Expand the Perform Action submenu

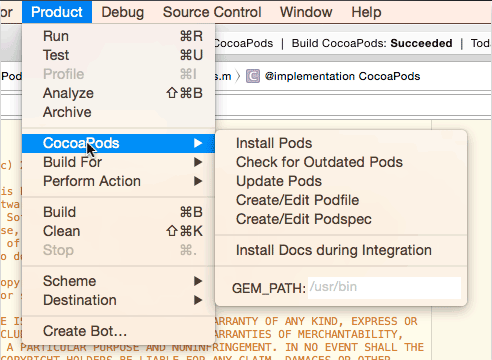(x=118, y=181)
